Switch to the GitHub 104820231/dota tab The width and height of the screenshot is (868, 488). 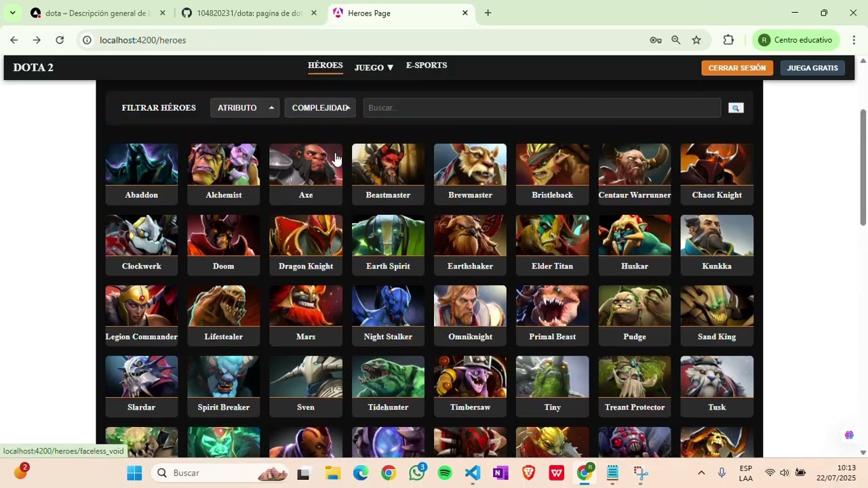pyautogui.click(x=248, y=13)
